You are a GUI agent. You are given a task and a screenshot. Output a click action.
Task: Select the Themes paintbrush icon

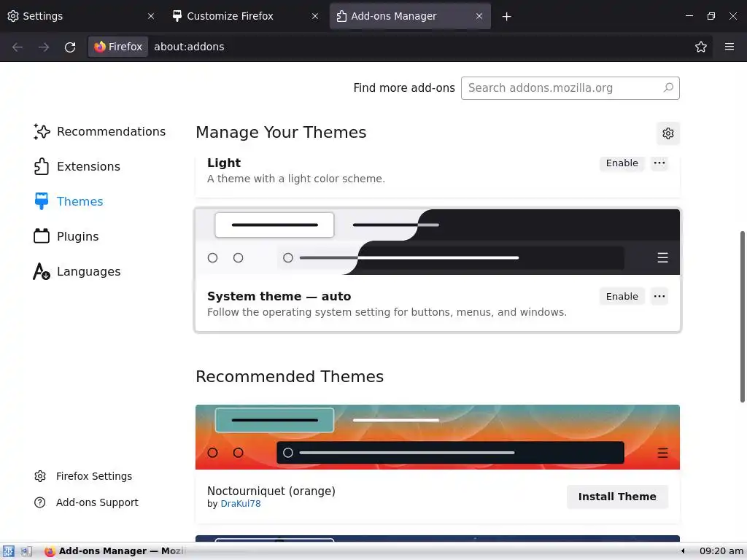pyautogui.click(x=42, y=201)
